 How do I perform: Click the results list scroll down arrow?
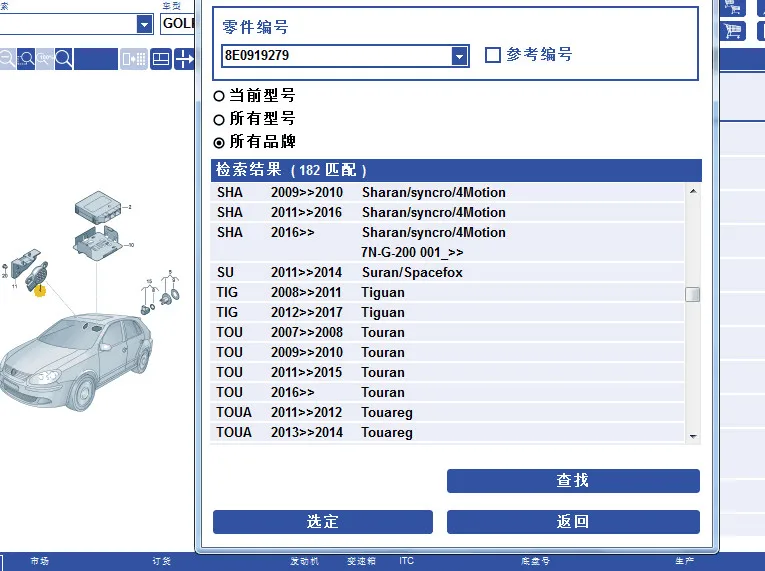(x=693, y=436)
